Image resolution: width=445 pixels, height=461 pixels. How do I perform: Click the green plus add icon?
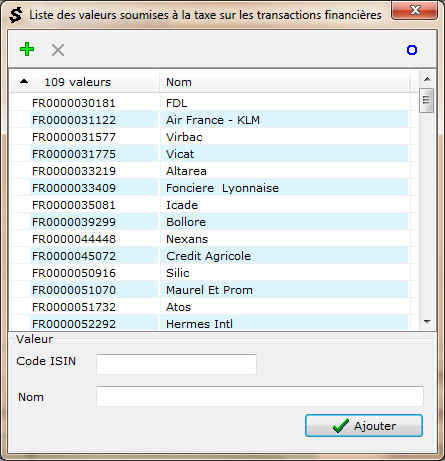tap(27, 49)
